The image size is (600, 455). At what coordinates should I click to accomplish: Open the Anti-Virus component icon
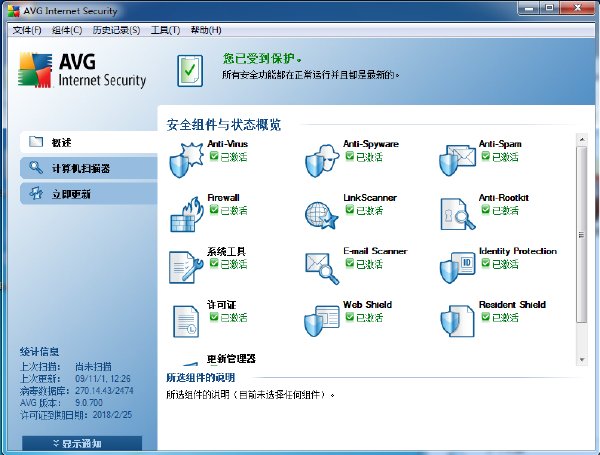click(x=186, y=160)
